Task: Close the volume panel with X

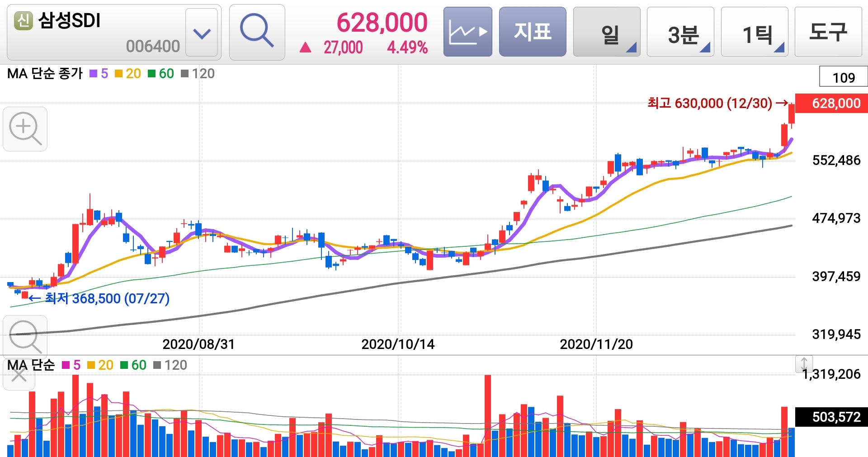Action: 19,375
